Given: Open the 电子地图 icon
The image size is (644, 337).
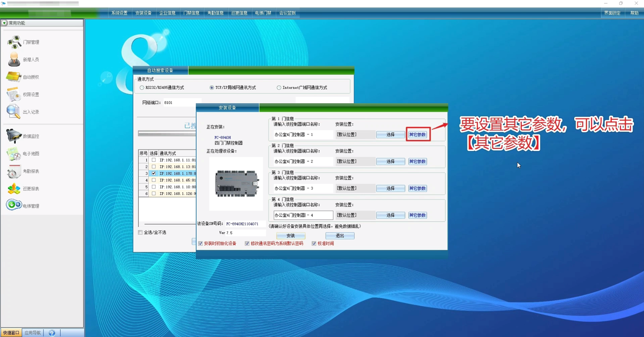Looking at the screenshot, I should [14, 154].
